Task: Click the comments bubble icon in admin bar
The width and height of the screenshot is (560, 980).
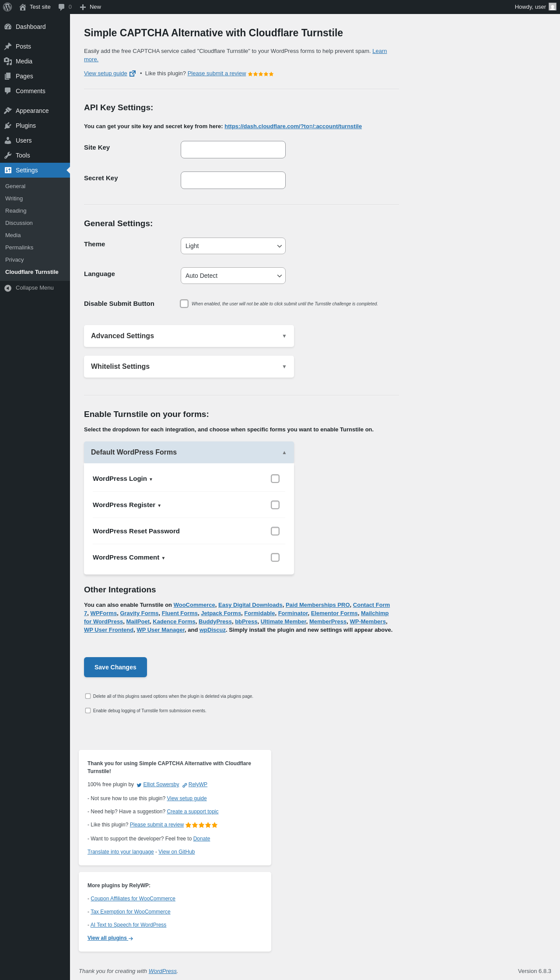Action: point(62,7)
